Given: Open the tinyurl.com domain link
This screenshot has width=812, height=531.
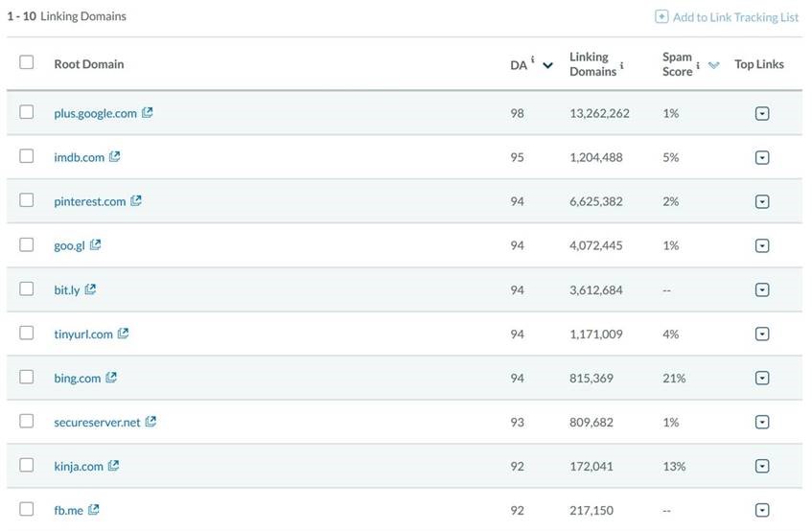Looking at the screenshot, I should pos(83,334).
